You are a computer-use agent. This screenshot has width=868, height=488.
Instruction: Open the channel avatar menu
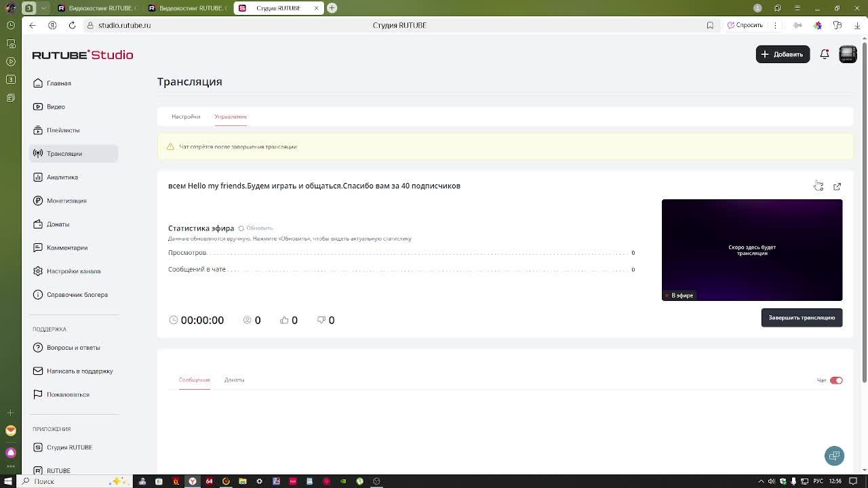tap(848, 54)
